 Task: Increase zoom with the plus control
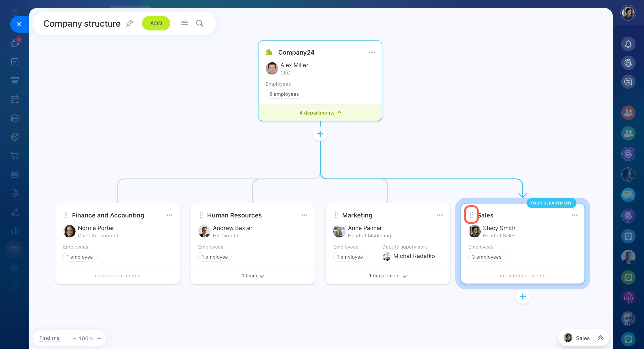pos(99,338)
